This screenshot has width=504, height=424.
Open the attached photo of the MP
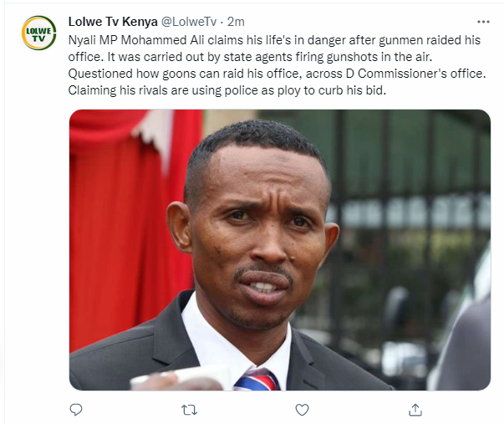280,250
